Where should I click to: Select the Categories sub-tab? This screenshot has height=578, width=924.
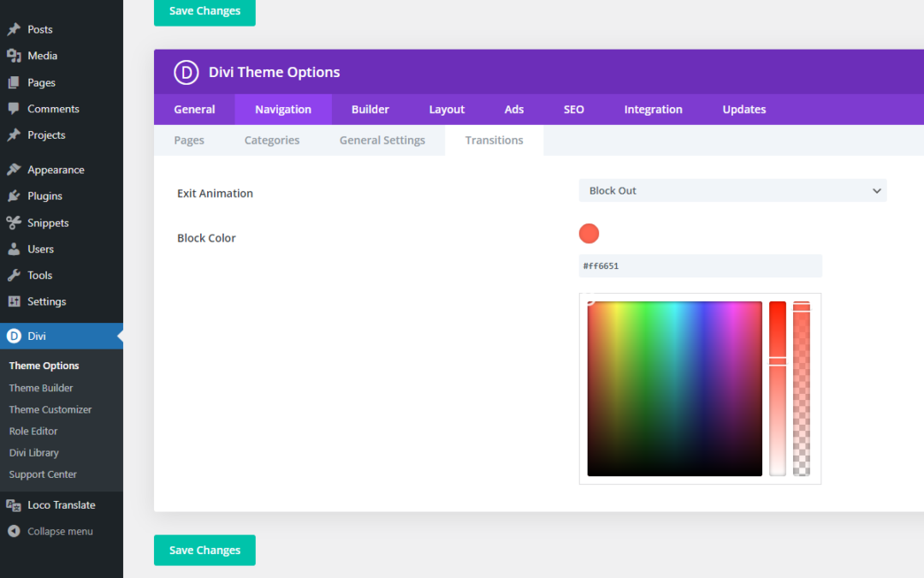tap(272, 140)
